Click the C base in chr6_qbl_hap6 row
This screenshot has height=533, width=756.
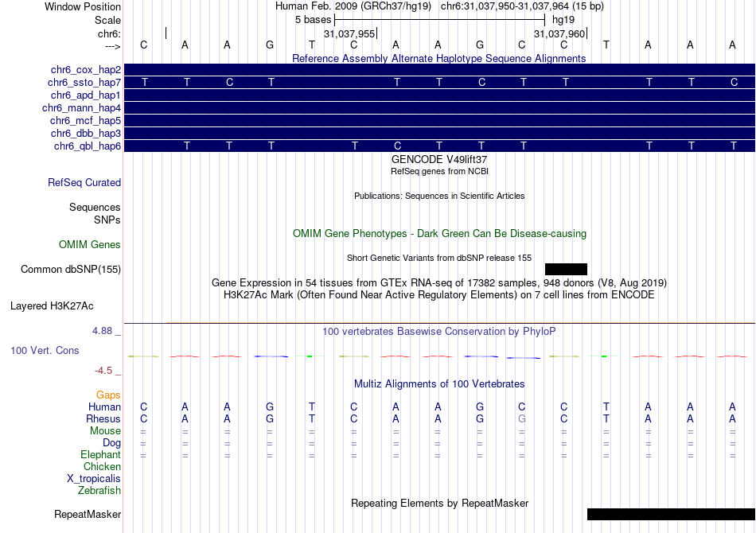pos(397,146)
